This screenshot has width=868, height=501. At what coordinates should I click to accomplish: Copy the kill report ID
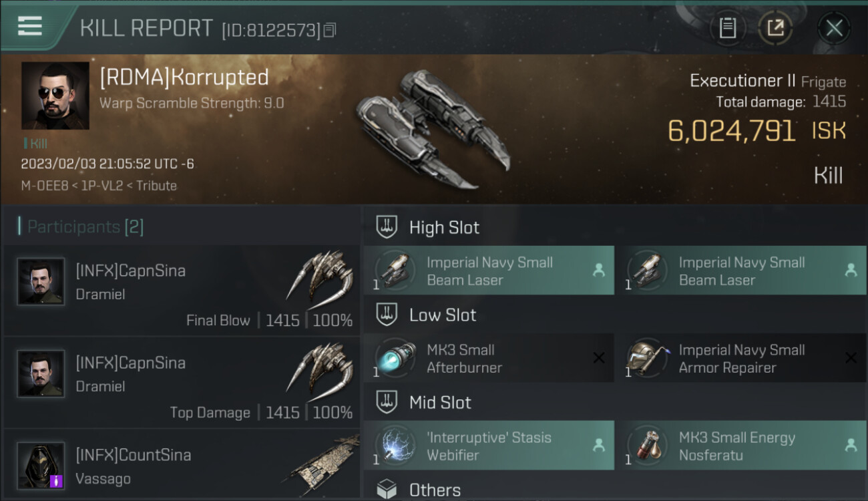[x=330, y=30]
